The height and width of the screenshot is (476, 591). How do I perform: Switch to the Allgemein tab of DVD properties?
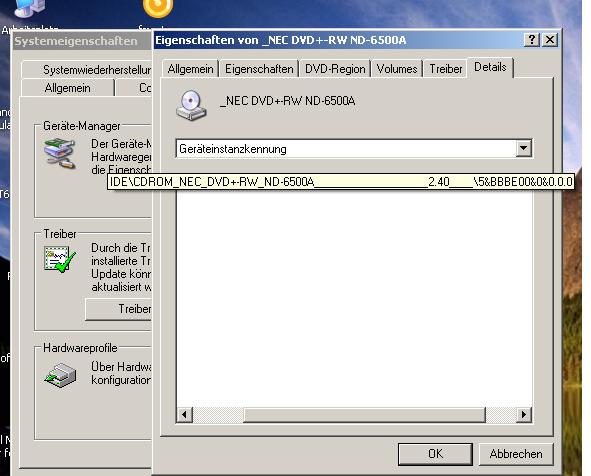[190, 69]
